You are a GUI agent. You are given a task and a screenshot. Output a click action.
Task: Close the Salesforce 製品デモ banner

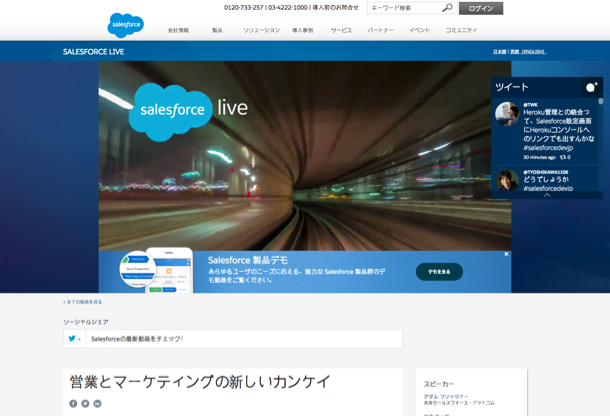point(506,254)
